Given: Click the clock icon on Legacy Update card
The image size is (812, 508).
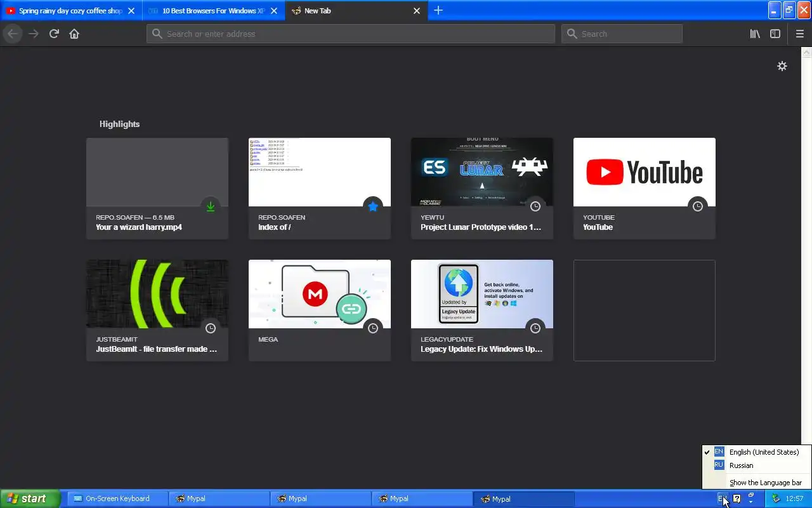Looking at the screenshot, I should click(535, 328).
